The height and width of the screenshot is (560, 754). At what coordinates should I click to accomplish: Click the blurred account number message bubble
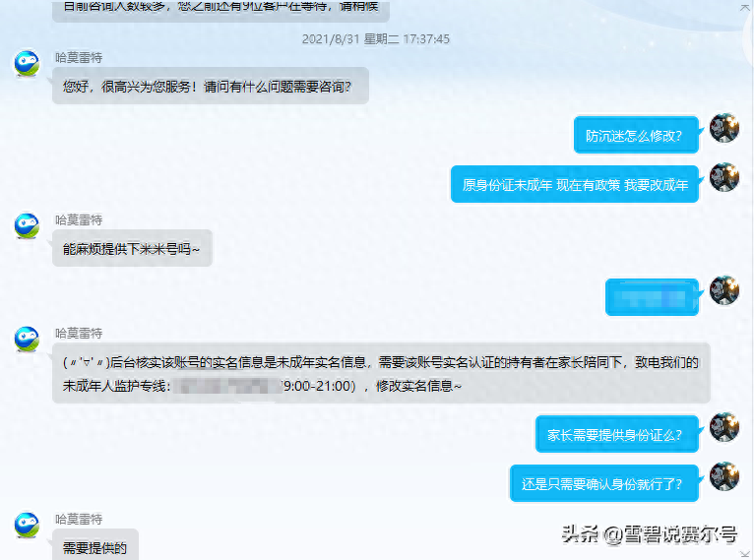pos(652,297)
